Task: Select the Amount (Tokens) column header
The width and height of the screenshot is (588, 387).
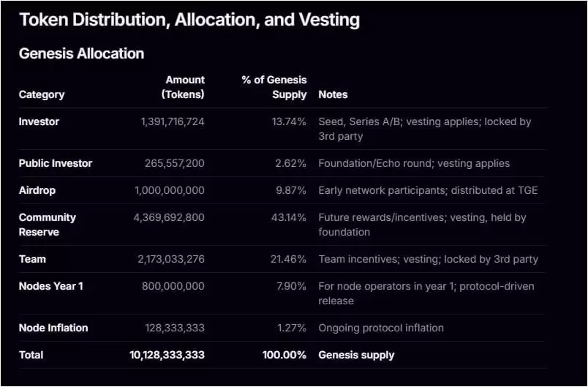Action: coord(184,87)
